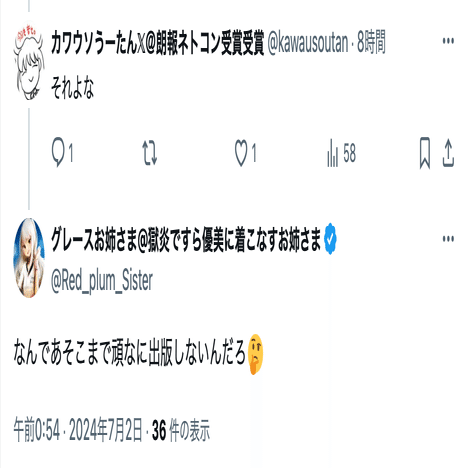This screenshot has width=468, height=468.
Task: Click display name グレースお姉さま
Action: [x=186, y=239]
